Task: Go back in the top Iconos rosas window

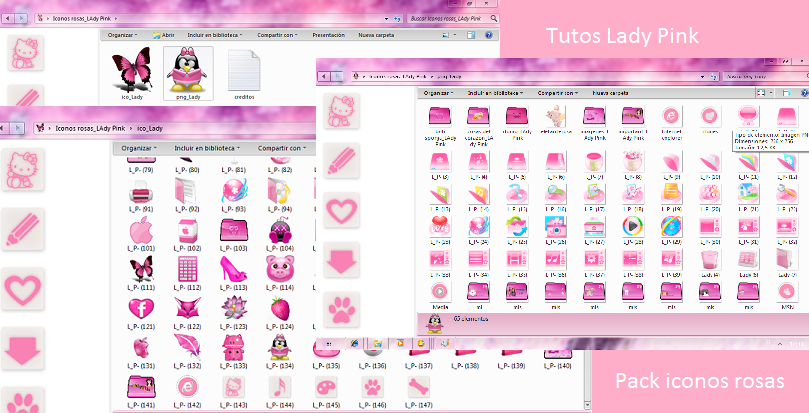Action: (8, 19)
